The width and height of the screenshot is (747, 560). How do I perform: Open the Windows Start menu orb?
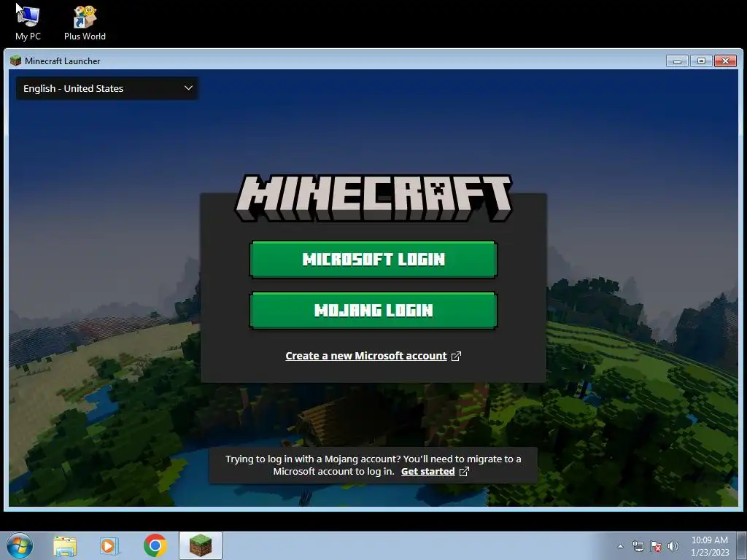point(20,545)
